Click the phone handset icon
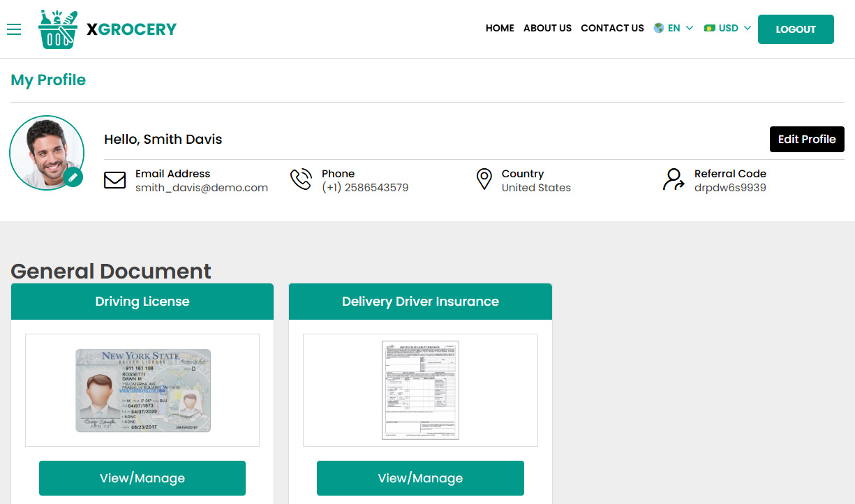The image size is (855, 504). 301,179
